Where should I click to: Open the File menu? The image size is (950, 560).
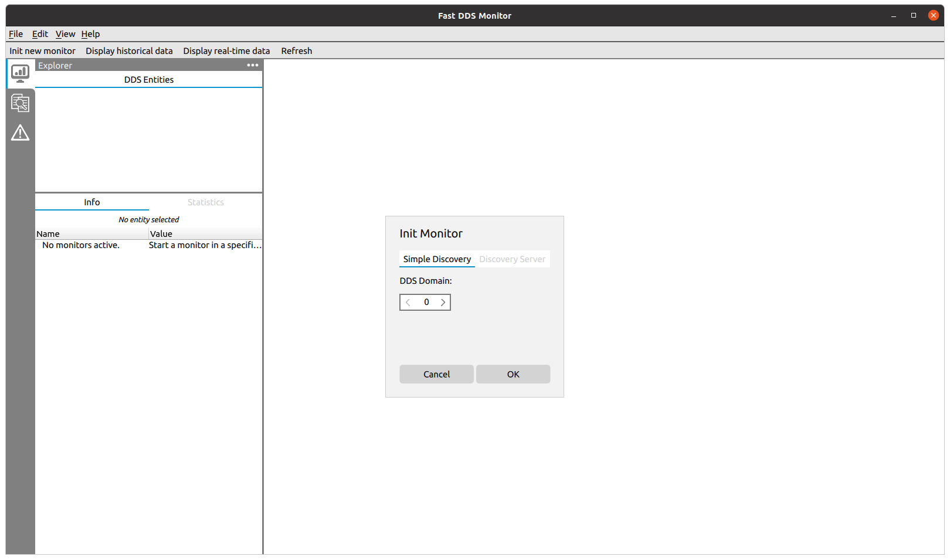point(16,34)
